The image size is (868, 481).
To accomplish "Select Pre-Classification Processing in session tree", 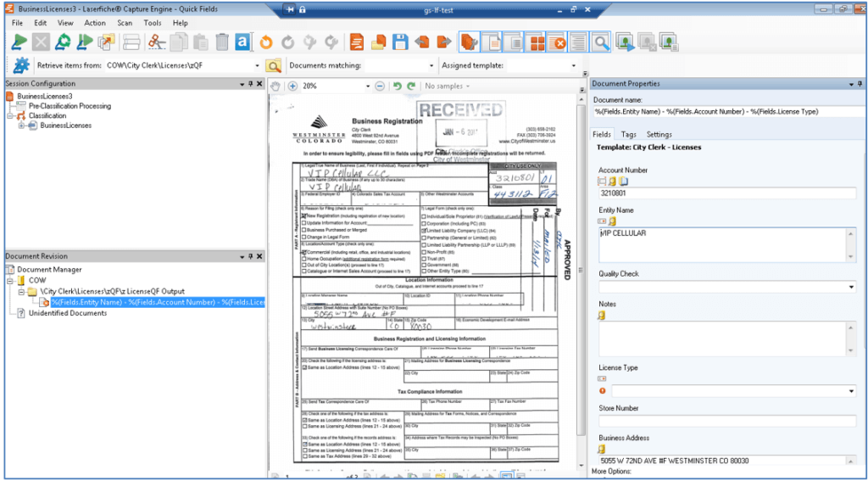I will tap(70, 106).
